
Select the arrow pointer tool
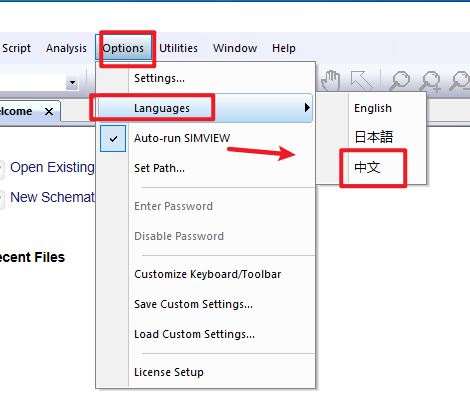click(361, 80)
